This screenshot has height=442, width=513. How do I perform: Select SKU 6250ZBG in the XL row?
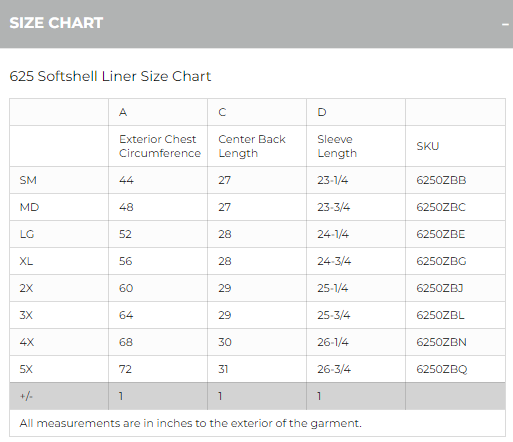[441, 261]
